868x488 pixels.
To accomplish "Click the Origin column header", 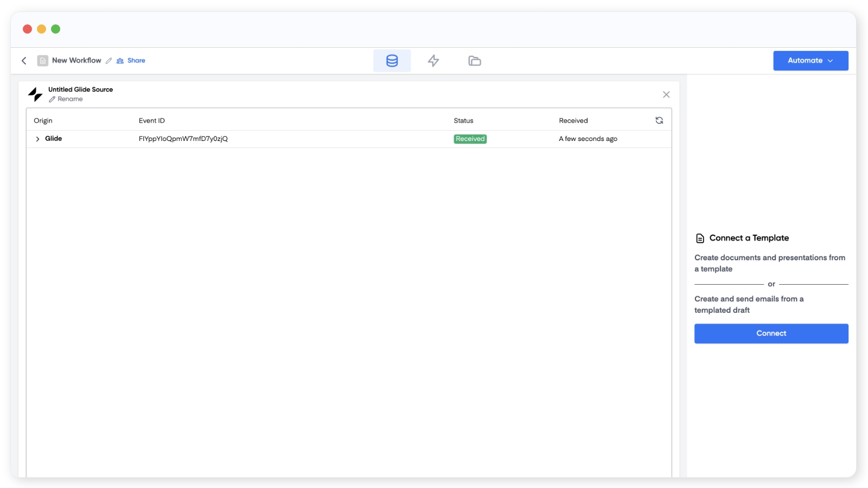I will point(43,120).
